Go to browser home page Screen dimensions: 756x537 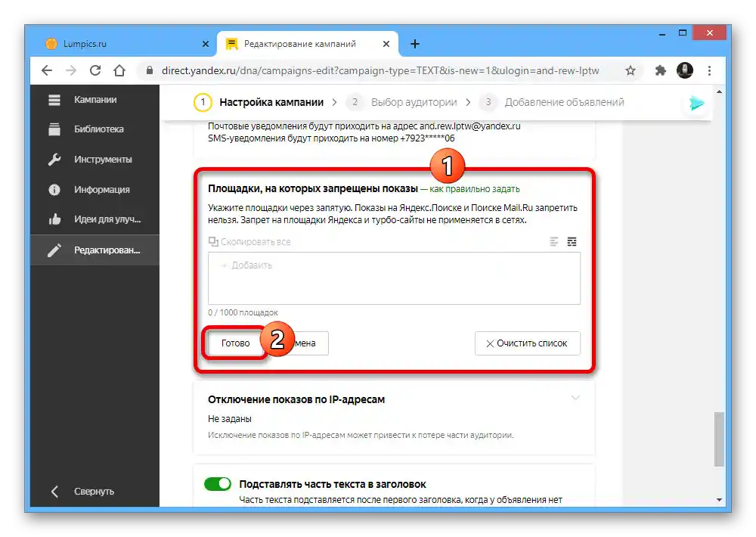click(119, 70)
